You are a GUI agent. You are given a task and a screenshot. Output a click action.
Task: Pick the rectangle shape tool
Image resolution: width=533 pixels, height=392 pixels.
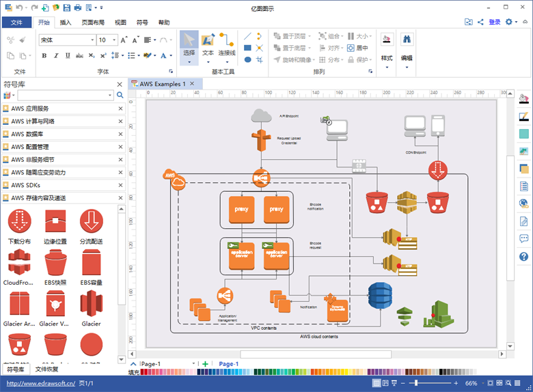coord(248,48)
